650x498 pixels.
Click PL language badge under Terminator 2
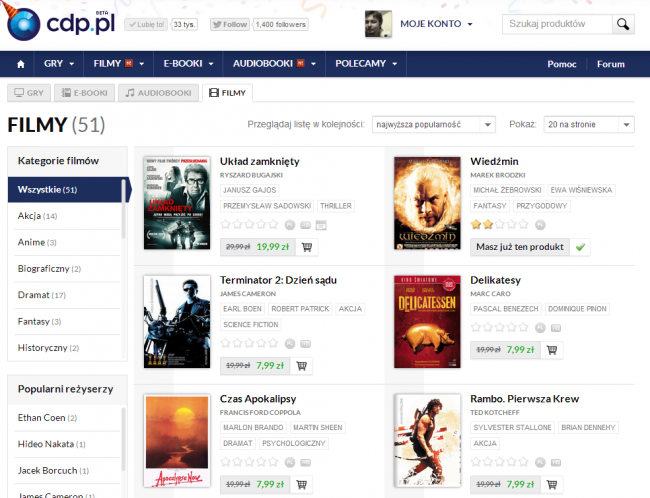pos(290,344)
